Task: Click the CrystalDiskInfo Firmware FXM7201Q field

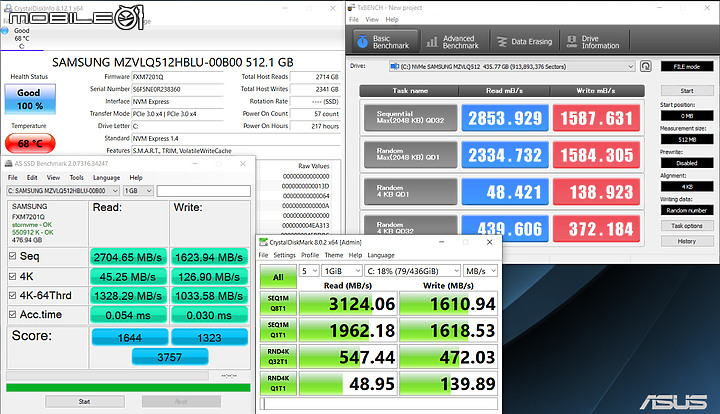Action: [178, 77]
